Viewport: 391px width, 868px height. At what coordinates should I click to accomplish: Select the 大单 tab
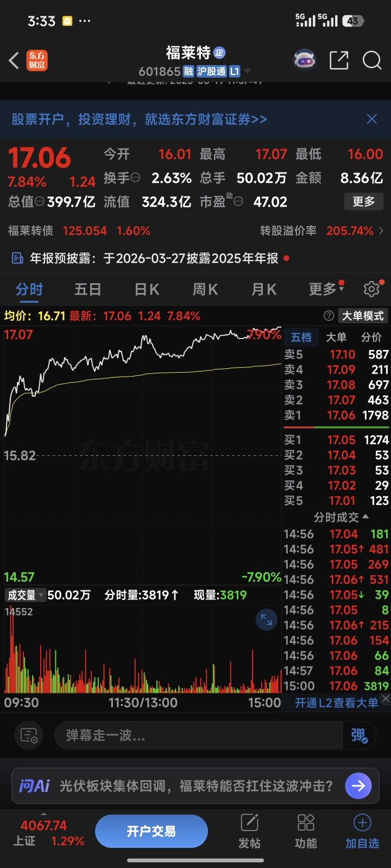click(x=336, y=337)
